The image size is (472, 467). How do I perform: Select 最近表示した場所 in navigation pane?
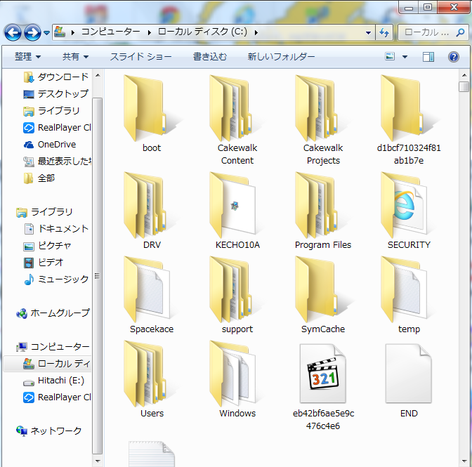point(57,161)
